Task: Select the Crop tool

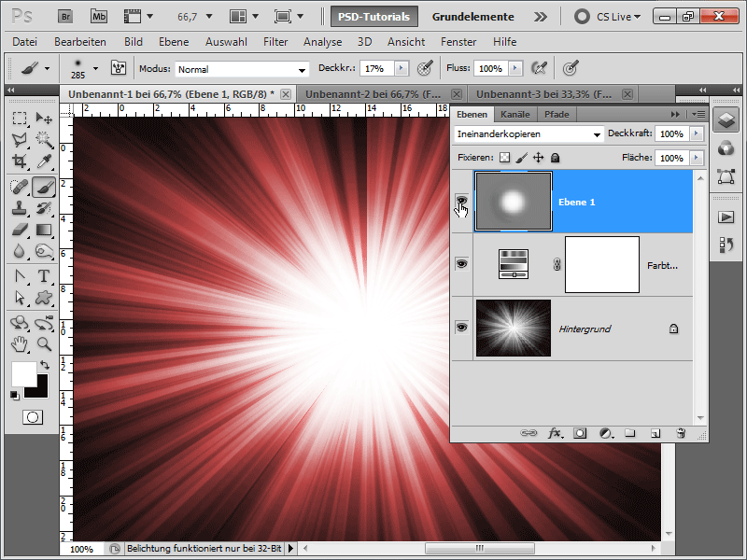Action: pos(20,161)
